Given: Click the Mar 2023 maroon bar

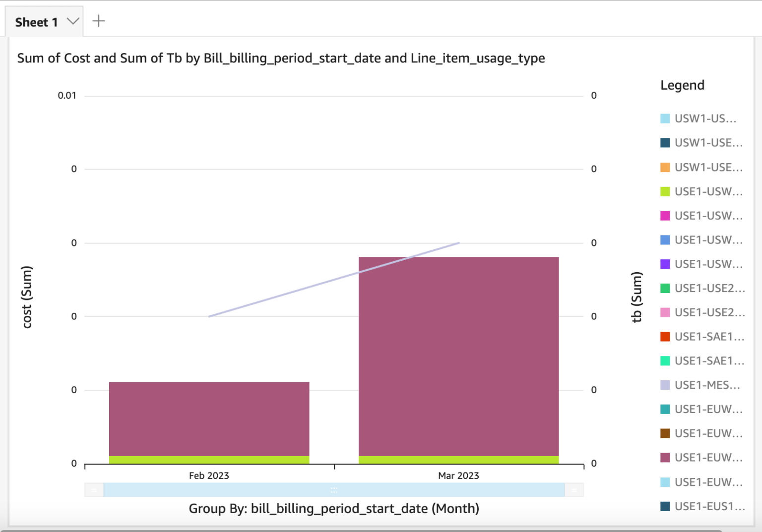Looking at the screenshot, I should coord(458,357).
